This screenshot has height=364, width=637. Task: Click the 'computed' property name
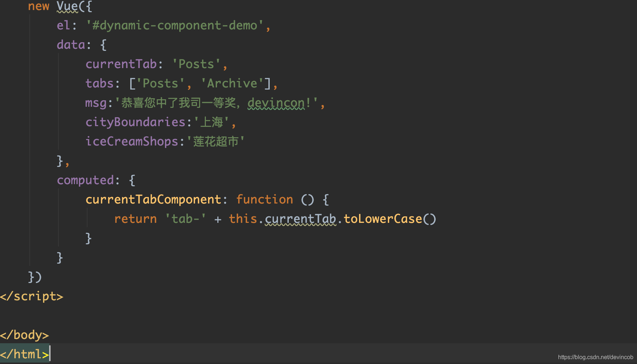[85, 180]
